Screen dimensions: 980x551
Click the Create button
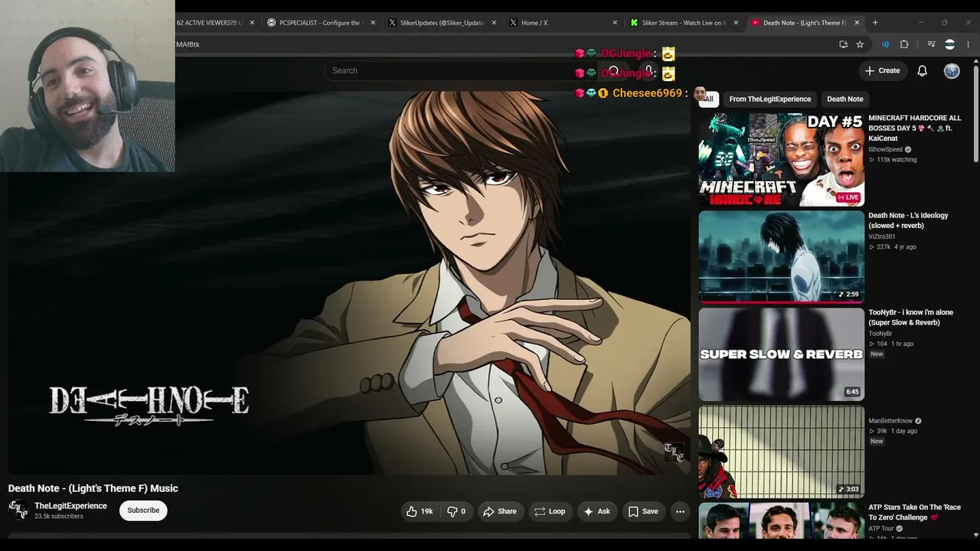[x=882, y=70]
